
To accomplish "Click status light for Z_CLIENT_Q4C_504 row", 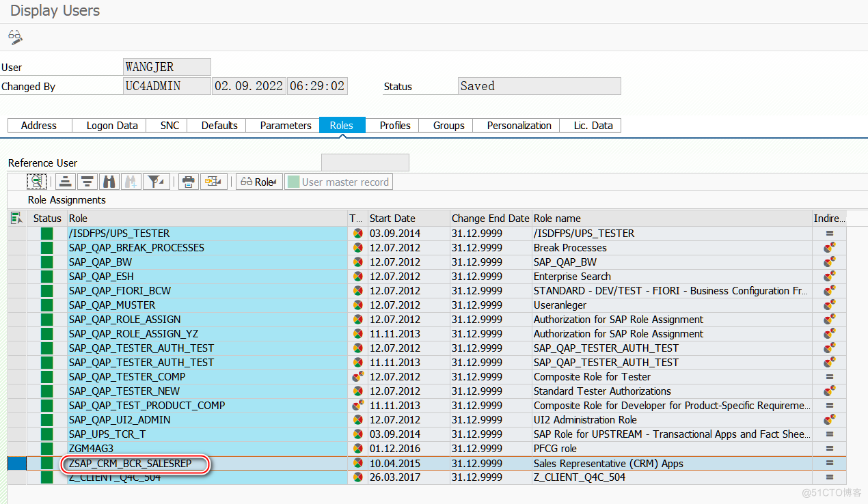I will [x=46, y=477].
